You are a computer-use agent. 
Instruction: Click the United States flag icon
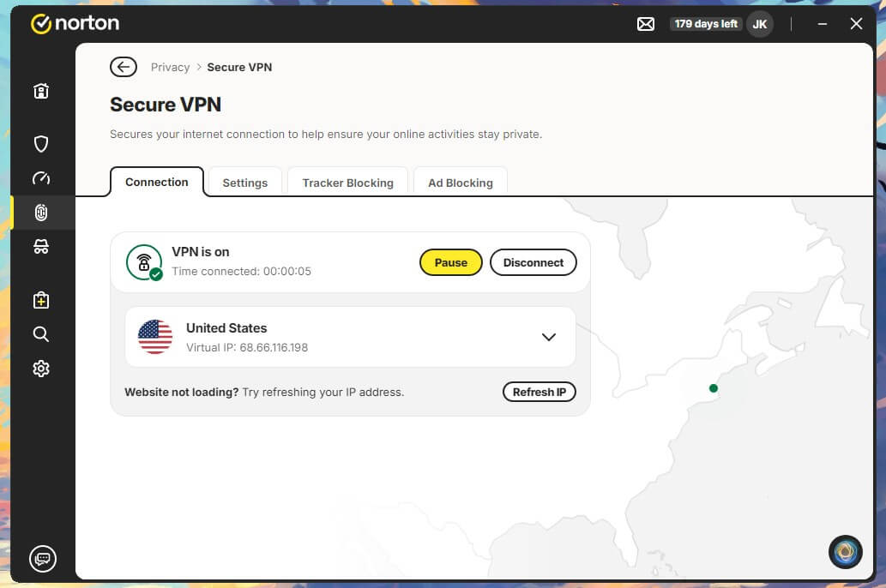point(155,337)
